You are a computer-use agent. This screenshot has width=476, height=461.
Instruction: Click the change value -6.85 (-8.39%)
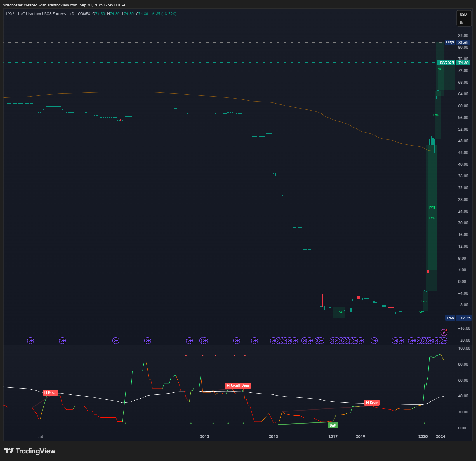click(164, 14)
